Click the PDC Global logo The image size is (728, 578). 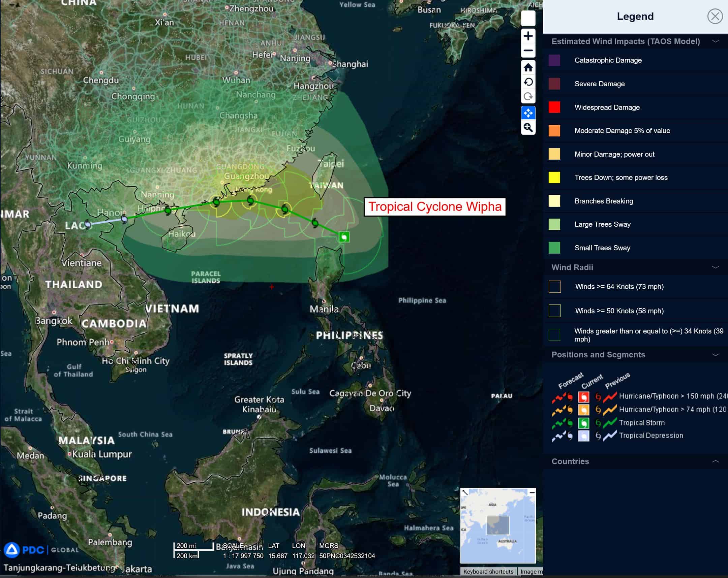pos(41,550)
